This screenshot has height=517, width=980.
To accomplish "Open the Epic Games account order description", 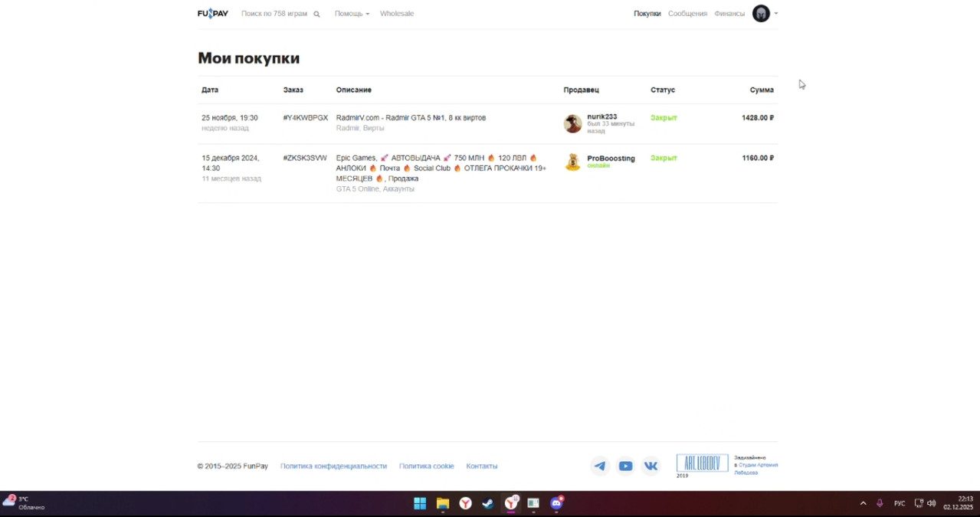I will (441, 168).
